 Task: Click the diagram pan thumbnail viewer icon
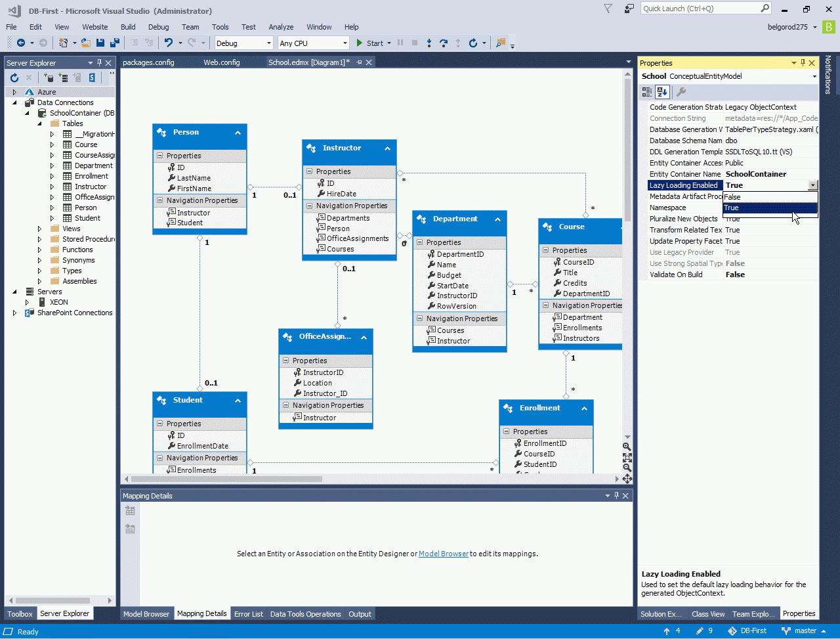(x=627, y=479)
